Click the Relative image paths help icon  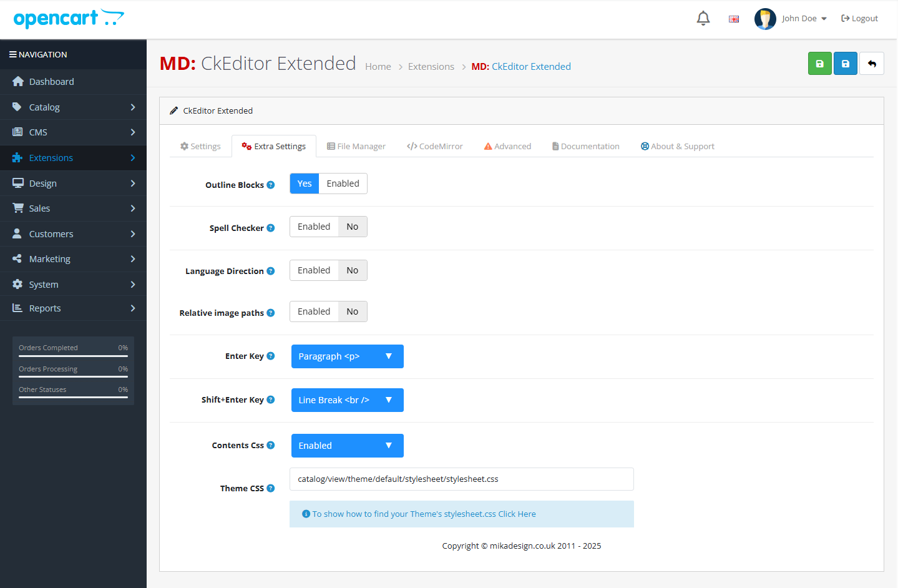point(271,313)
